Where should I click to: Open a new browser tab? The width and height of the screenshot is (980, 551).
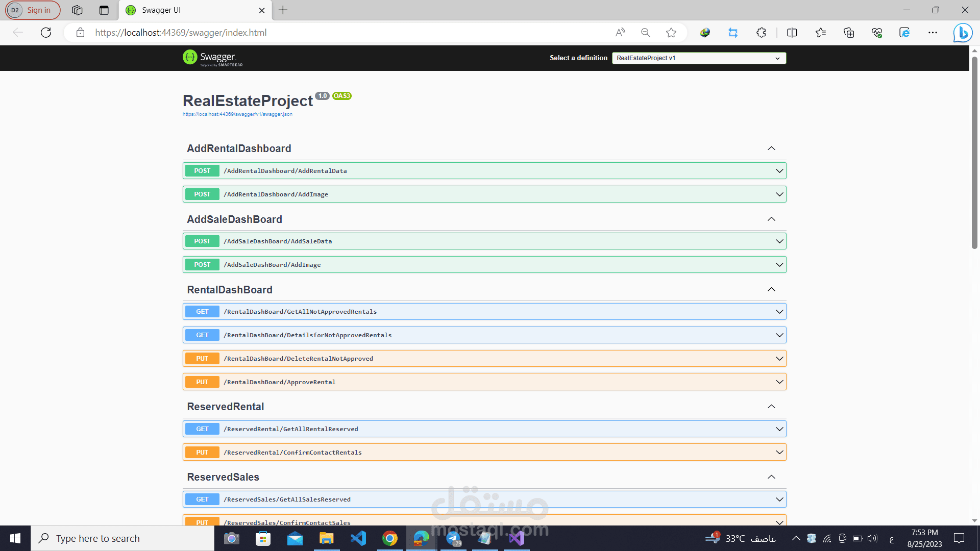coord(283,10)
